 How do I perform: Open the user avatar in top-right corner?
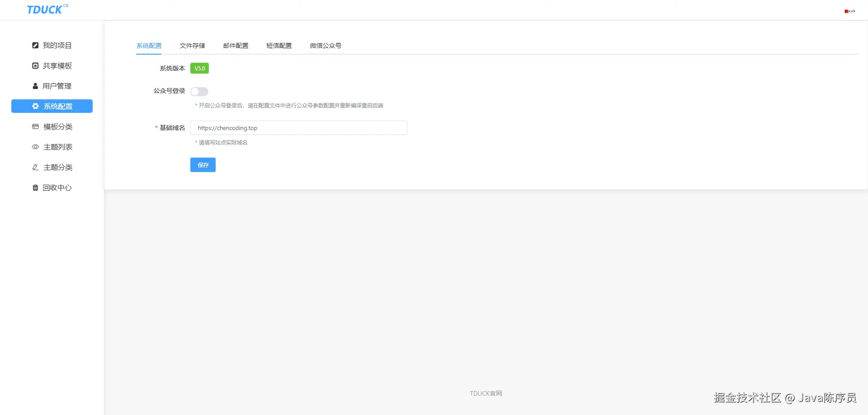point(849,11)
